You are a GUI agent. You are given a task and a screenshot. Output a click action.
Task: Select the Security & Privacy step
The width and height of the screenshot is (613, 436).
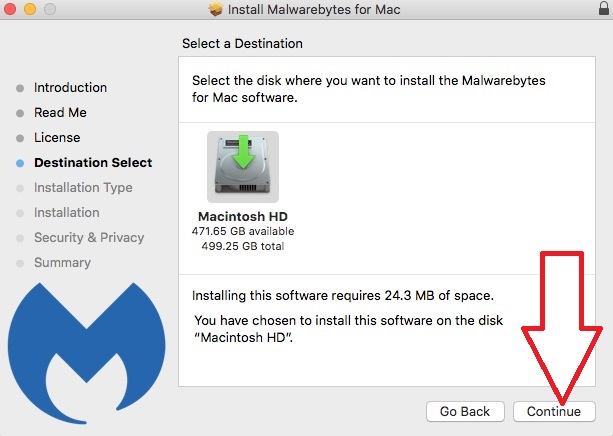pos(89,238)
